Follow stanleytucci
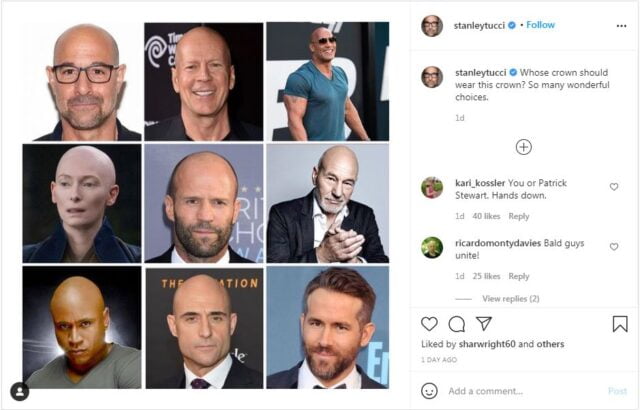 pos(541,25)
